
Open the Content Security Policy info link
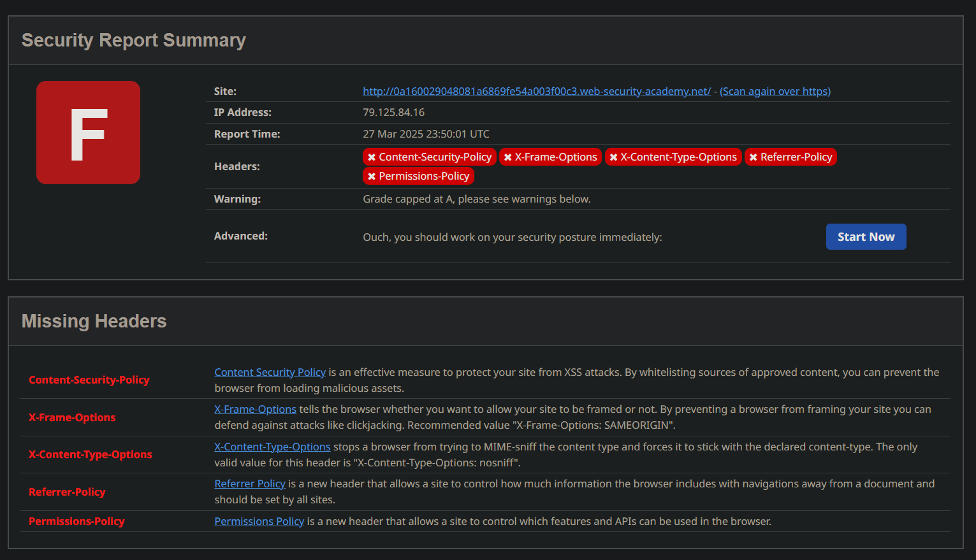pyautogui.click(x=270, y=372)
